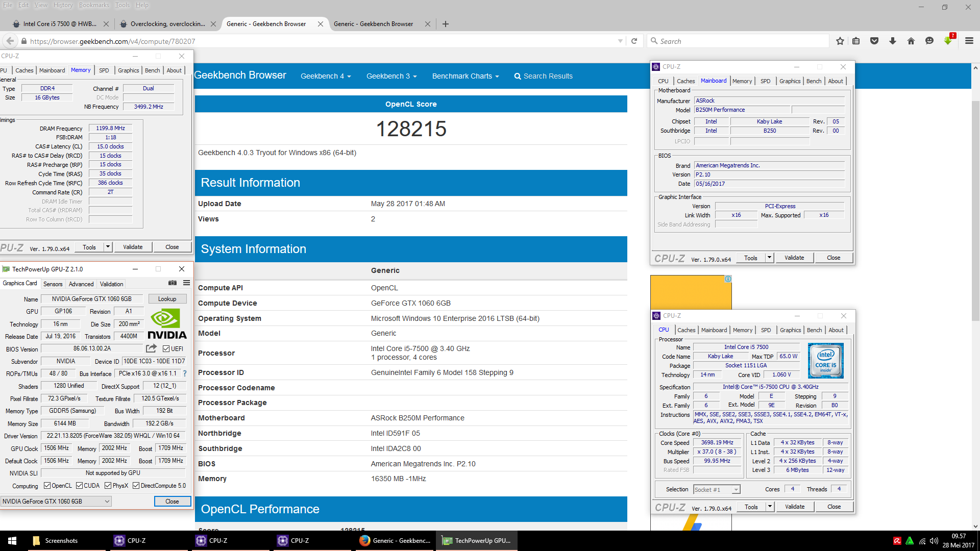Open Tools dropdown arrow in Memory CPU-Z window
This screenshot has height=551, width=980.
click(x=108, y=247)
